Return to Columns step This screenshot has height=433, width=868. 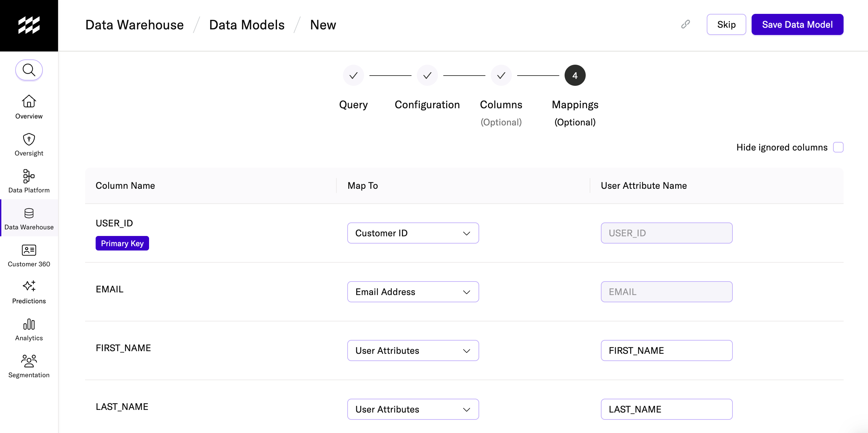tap(501, 76)
